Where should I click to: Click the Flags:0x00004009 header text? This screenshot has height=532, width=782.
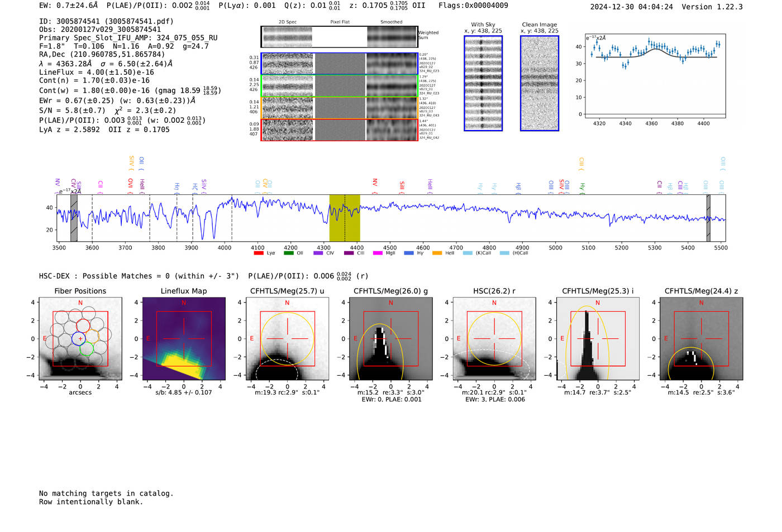(473, 6)
